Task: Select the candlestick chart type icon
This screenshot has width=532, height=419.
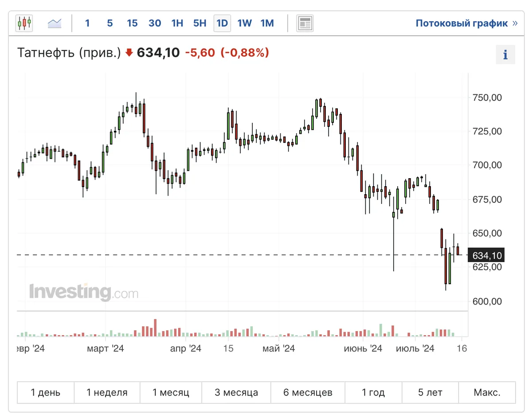Action: 24,23
